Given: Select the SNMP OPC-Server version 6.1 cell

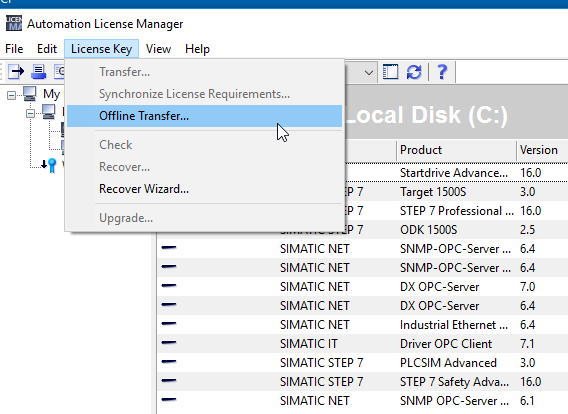Looking at the screenshot, I should 527,401.
